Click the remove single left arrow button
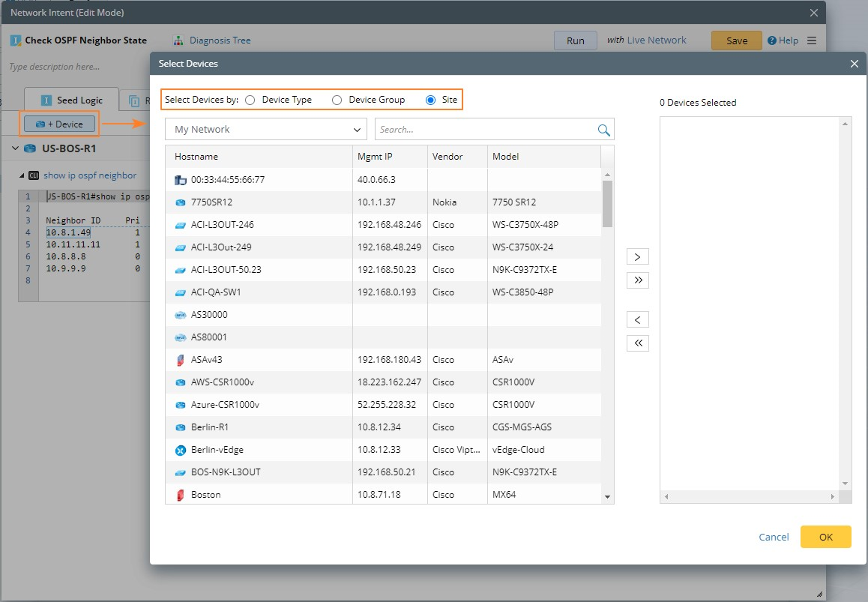 coord(637,320)
